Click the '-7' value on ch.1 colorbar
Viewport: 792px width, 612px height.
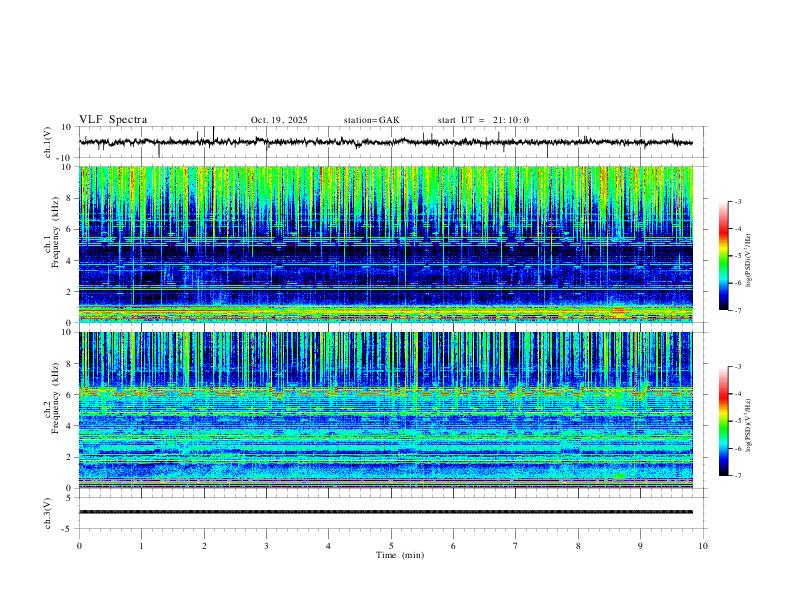click(x=737, y=310)
